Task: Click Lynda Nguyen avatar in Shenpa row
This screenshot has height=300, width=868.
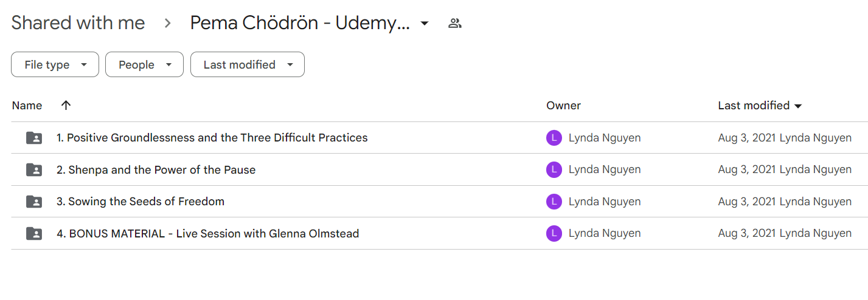Action: click(554, 170)
